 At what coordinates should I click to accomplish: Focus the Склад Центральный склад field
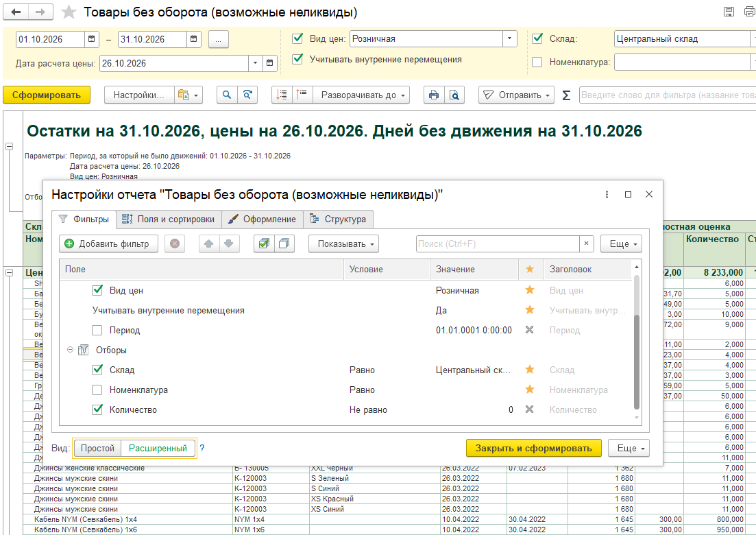click(682, 39)
